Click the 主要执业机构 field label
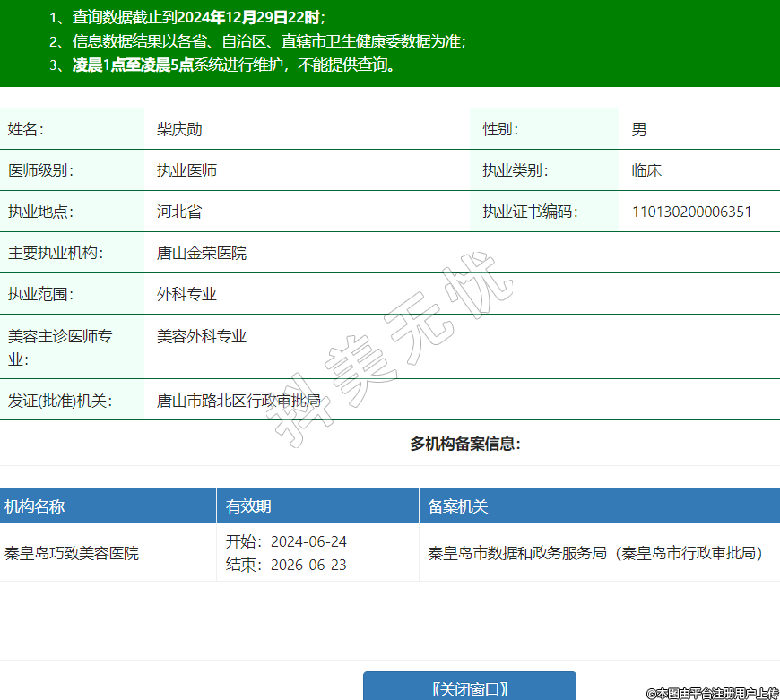The height and width of the screenshot is (700, 780). [56, 253]
